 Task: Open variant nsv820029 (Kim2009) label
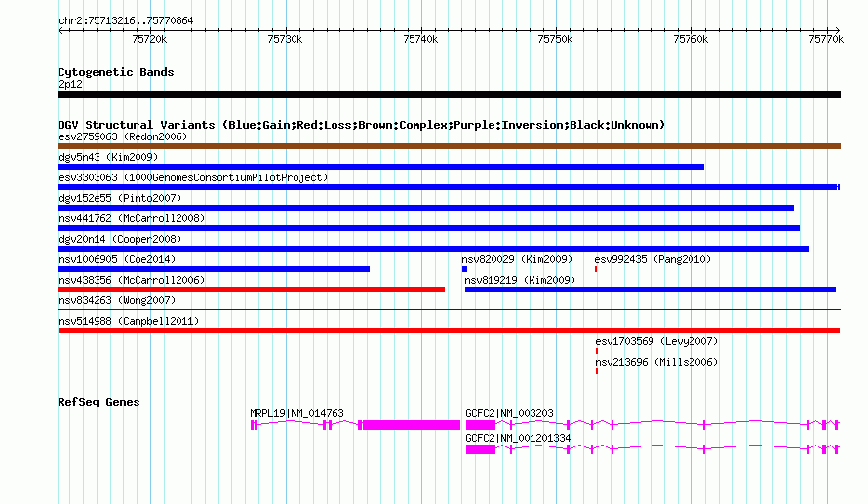click(x=517, y=259)
